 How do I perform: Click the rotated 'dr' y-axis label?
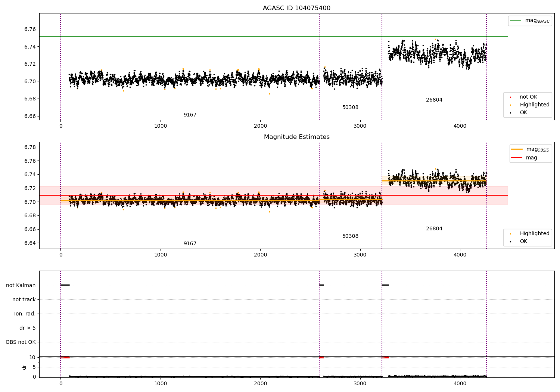[x=24, y=367]
